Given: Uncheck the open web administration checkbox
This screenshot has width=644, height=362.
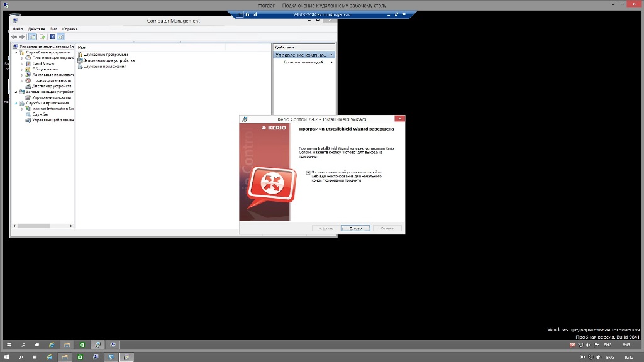Looking at the screenshot, I should tap(308, 172).
